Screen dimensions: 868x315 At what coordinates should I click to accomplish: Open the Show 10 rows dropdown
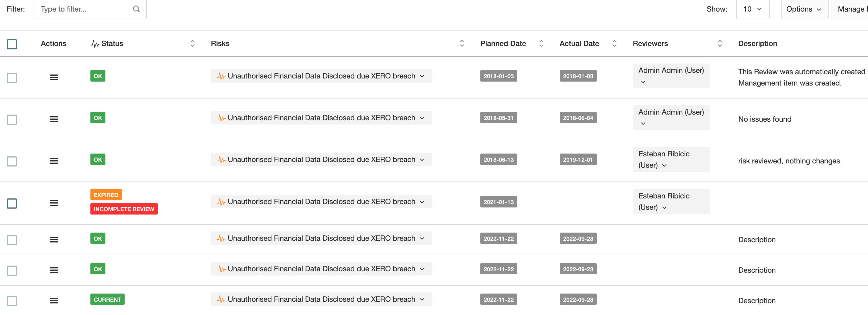point(752,9)
